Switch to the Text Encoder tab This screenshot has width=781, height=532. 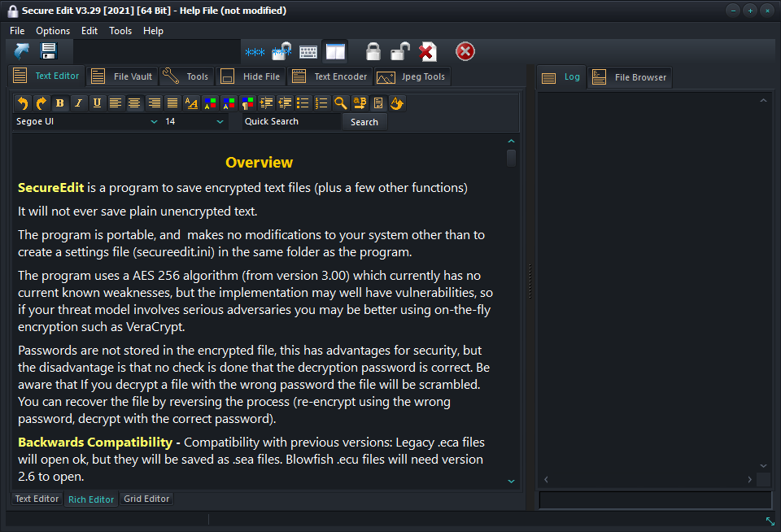[329, 76]
